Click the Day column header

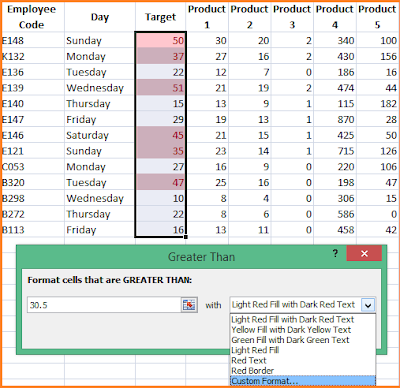point(100,17)
